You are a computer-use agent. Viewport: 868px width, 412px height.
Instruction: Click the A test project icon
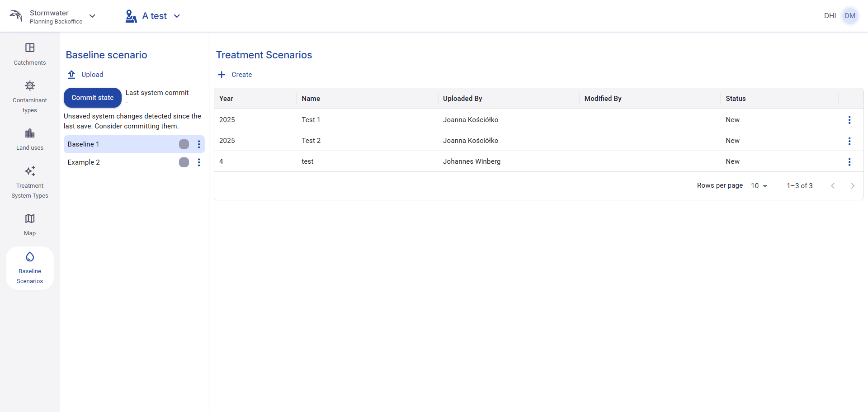131,16
